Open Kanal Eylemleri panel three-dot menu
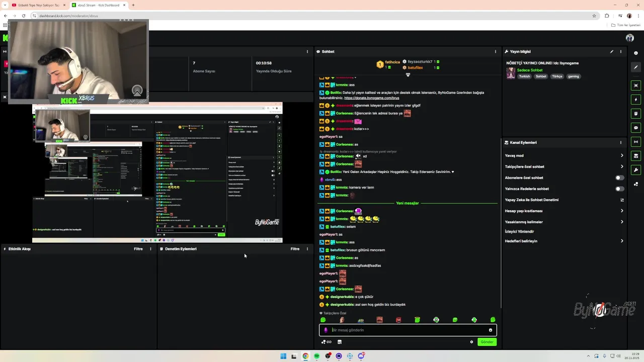Screen dimensions: 644x362 coord(621,142)
